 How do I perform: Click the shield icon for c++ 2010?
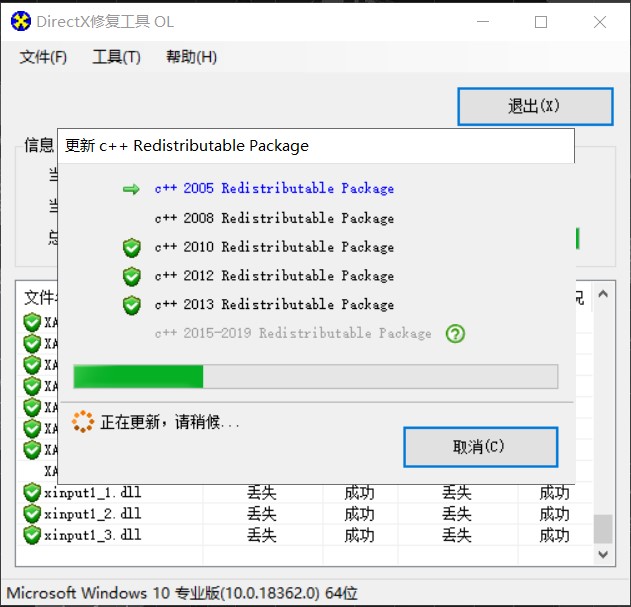[132, 248]
